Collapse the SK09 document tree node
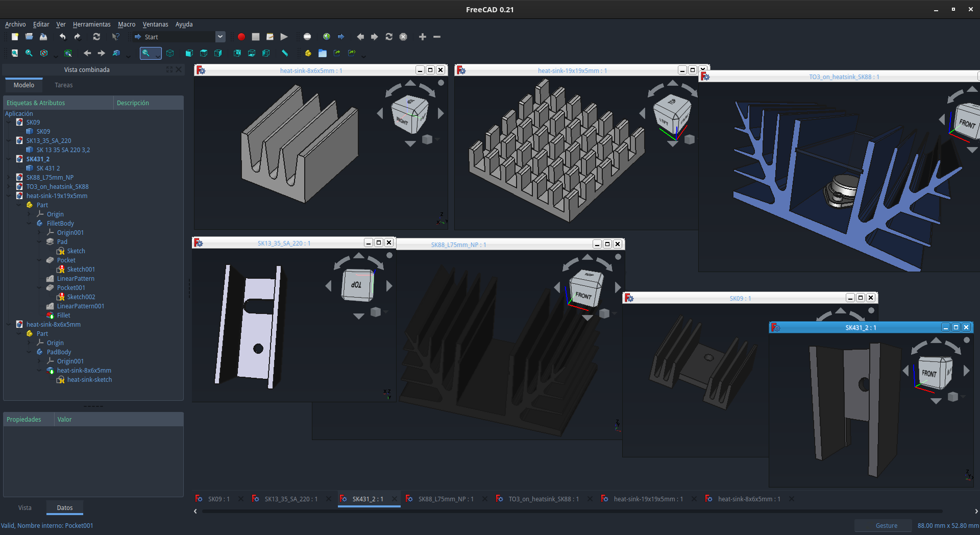 point(9,123)
